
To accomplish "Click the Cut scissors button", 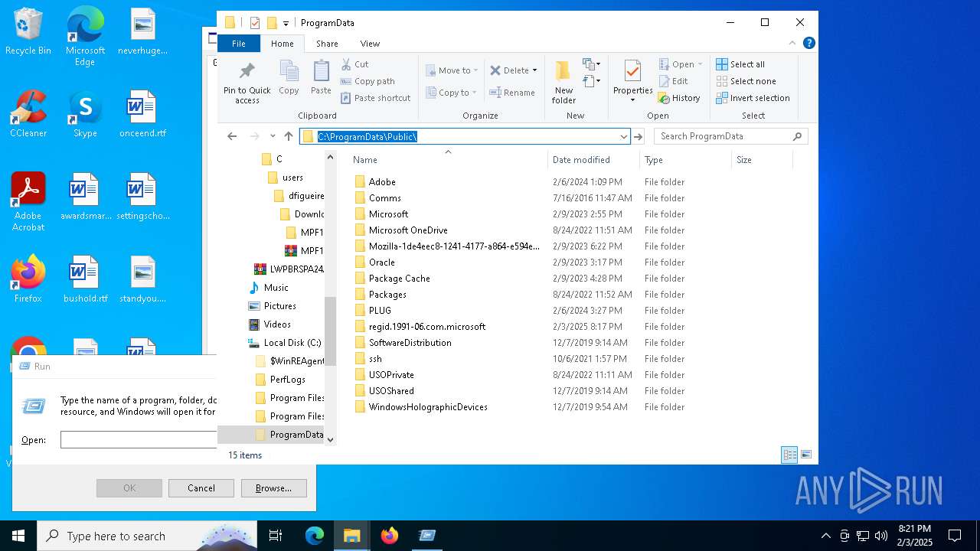I will (x=354, y=64).
